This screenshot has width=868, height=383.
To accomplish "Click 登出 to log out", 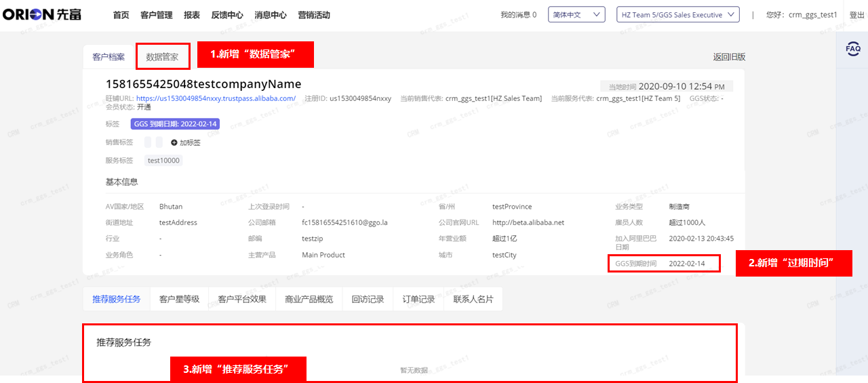I will tap(857, 15).
